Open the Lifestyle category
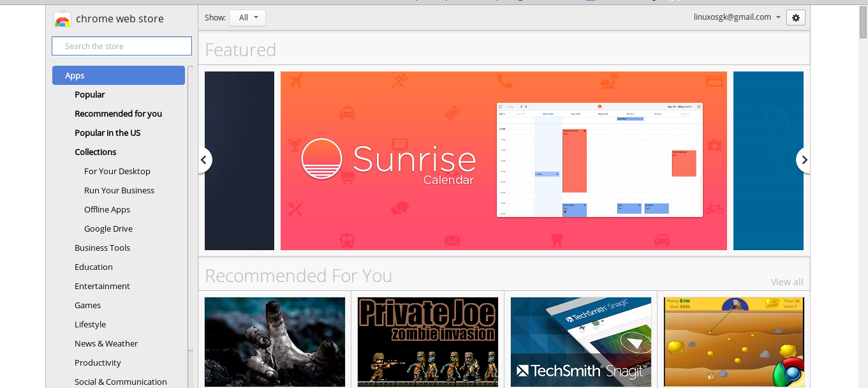This screenshot has height=388, width=868. (90, 324)
